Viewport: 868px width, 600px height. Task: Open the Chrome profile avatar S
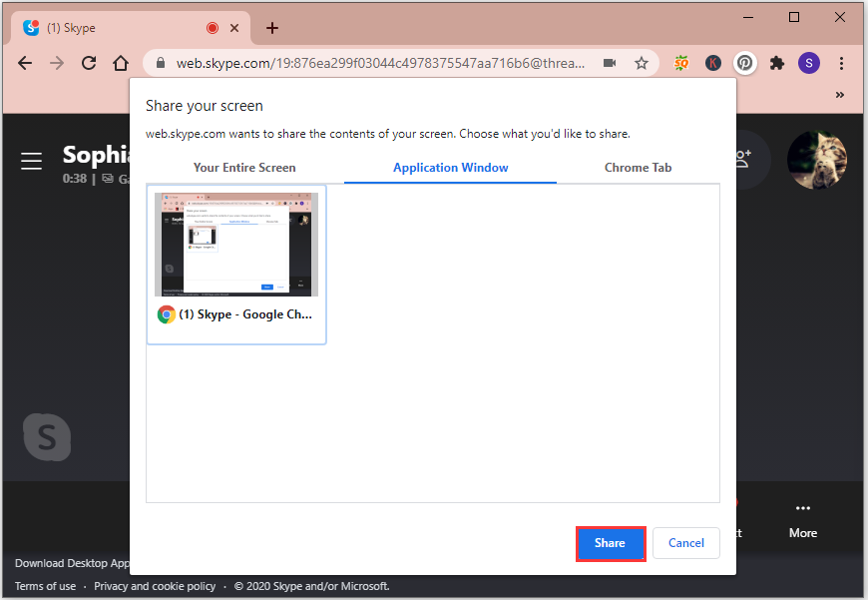tap(809, 63)
